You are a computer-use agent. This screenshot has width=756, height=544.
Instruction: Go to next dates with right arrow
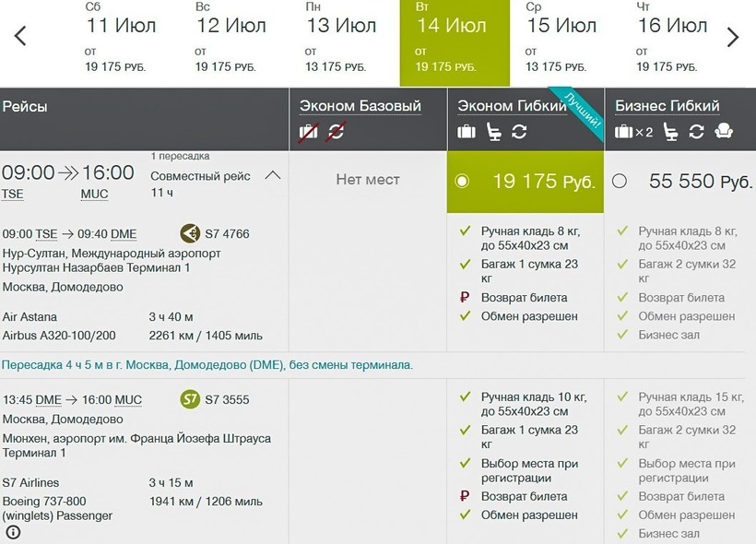click(733, 37)
